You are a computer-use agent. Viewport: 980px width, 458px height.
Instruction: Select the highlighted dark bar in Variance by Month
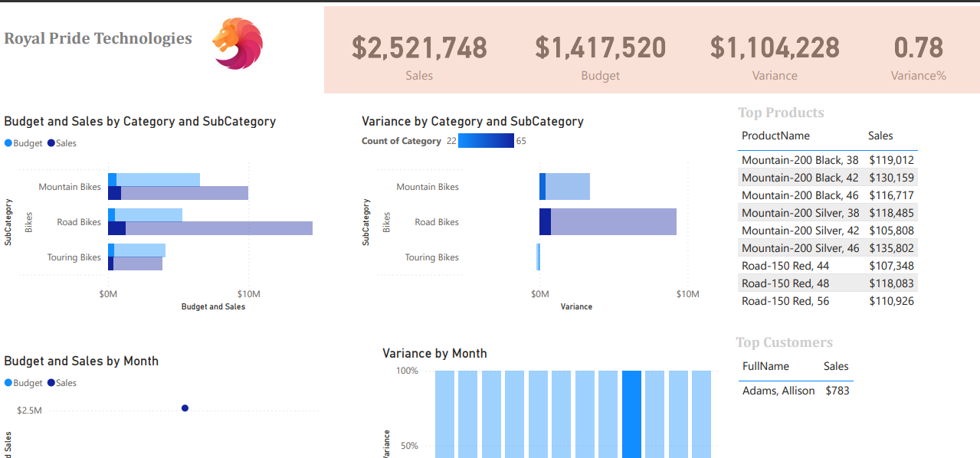tap(631, 414)
